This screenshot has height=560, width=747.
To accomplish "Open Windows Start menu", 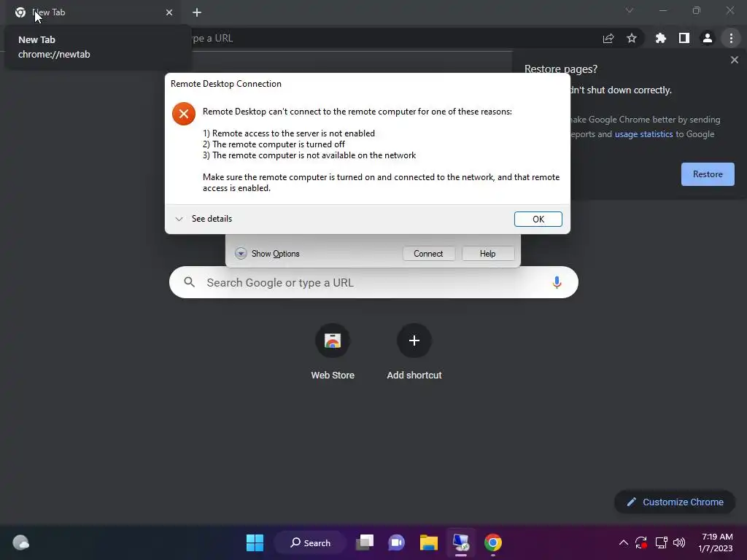I will tap(255, 542).
